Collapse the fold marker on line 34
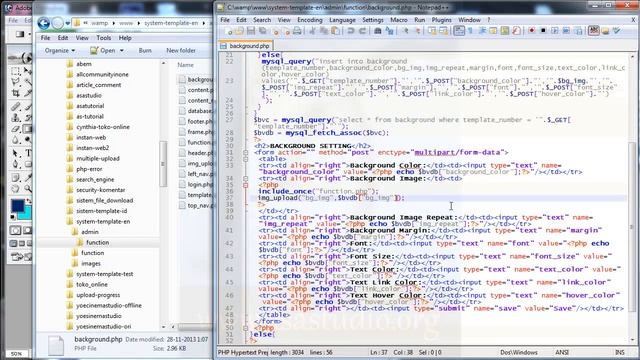This screenshot has width=640, height=360. 245,179
